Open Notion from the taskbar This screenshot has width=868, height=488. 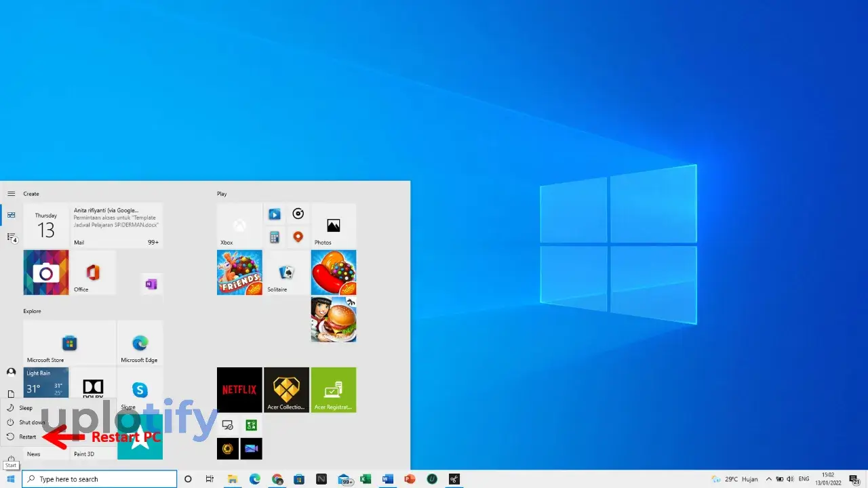point(321,479)
